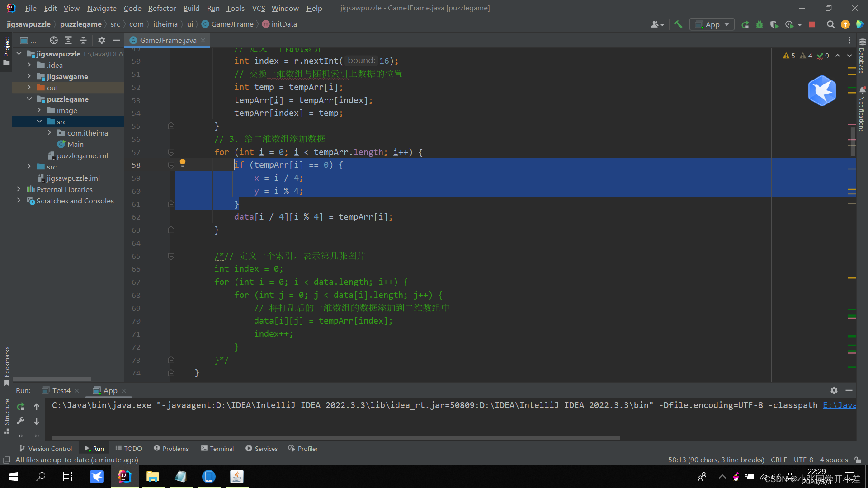Open Search Everywhere magnifier icon

(x=830, y=24)
